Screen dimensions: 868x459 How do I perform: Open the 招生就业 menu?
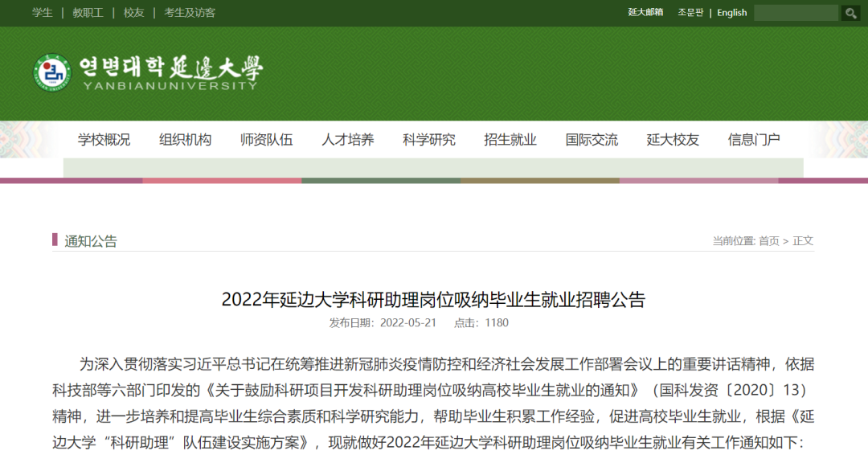(510, 140)
